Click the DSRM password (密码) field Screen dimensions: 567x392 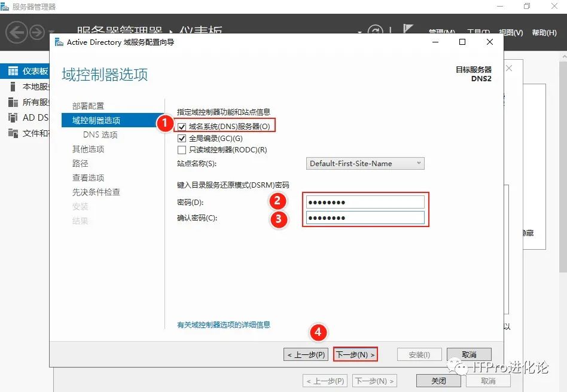pyautogui.click(x=365, y=202)
